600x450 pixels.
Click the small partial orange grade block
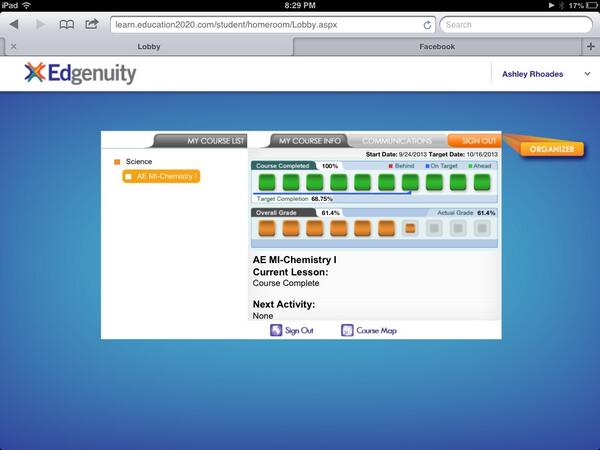click(x=410, y=228)
